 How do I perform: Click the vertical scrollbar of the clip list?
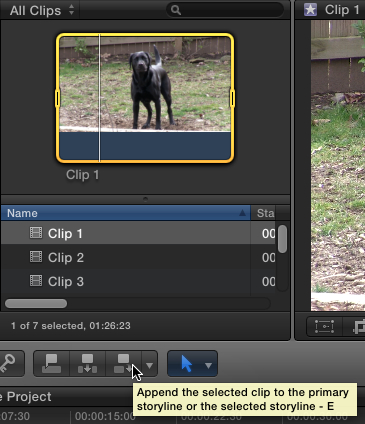pos(282,239)
